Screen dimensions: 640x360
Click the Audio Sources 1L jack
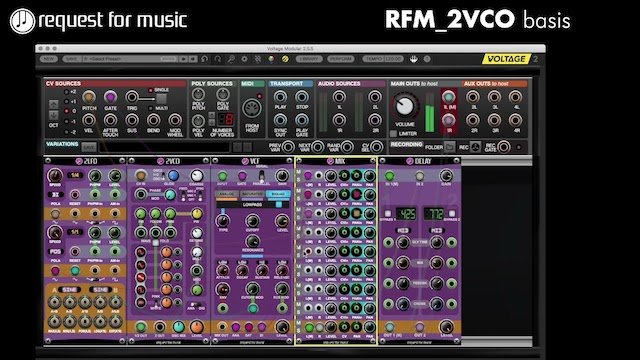pos(339,97)
